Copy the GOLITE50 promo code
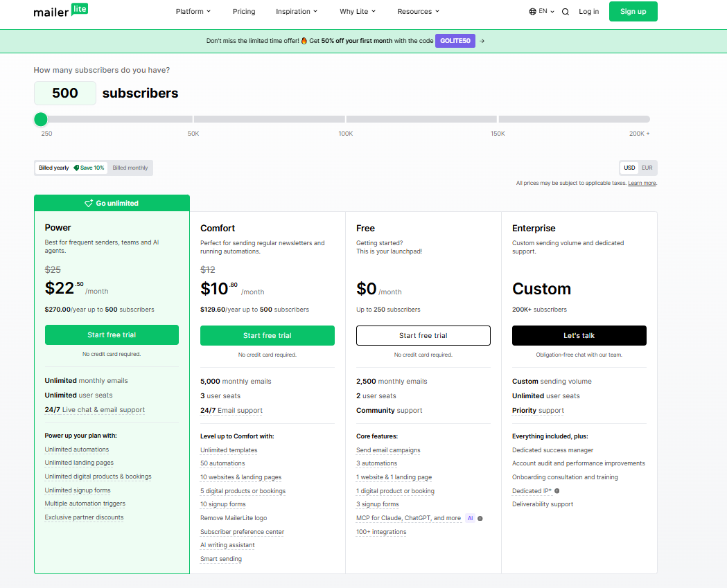 (455, 41)
